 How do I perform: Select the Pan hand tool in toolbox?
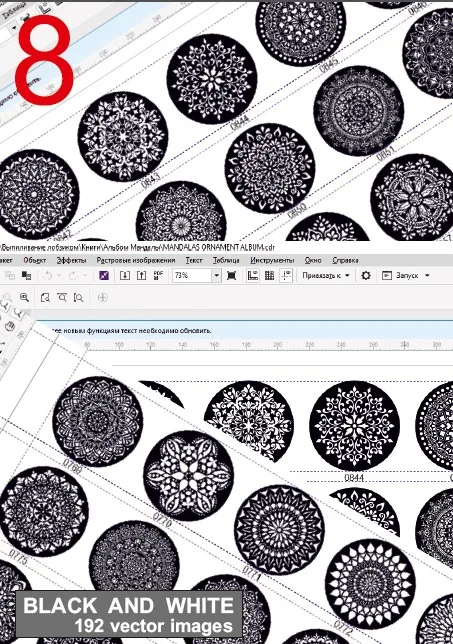11,326
